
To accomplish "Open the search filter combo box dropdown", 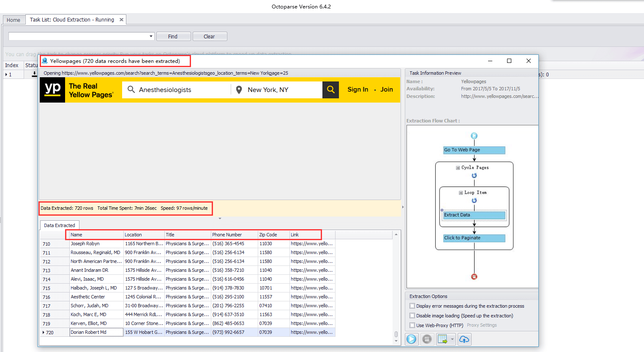I will [151, 36].
